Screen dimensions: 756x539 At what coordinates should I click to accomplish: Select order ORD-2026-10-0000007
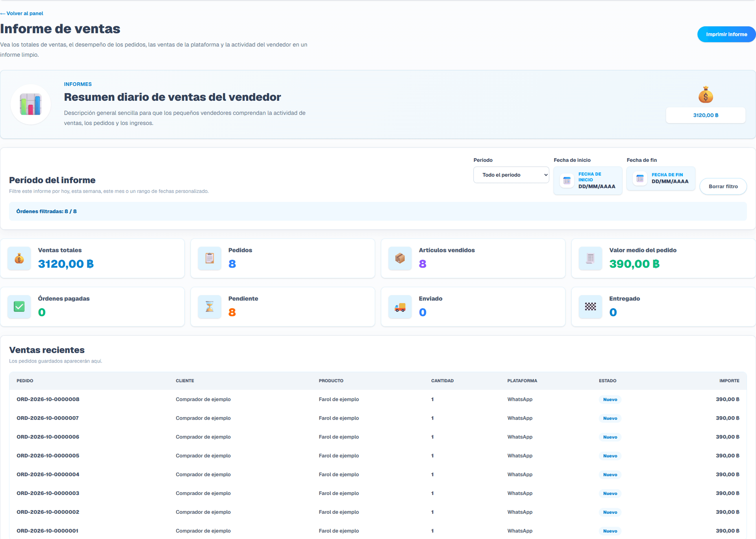[x=48, y=418]
